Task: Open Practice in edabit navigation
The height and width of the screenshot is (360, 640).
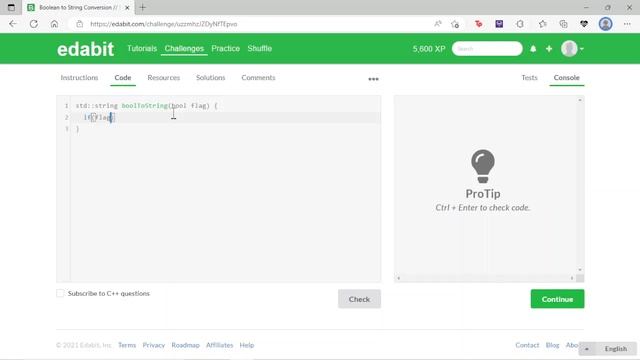Action: (226, 49)
